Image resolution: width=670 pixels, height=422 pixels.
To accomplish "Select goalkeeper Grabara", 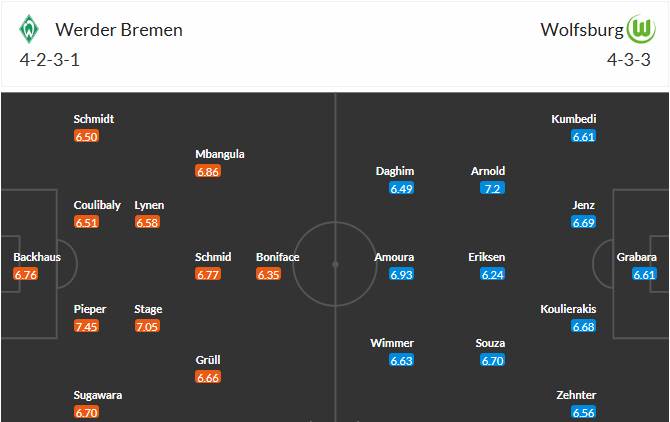I will [637, 257].
